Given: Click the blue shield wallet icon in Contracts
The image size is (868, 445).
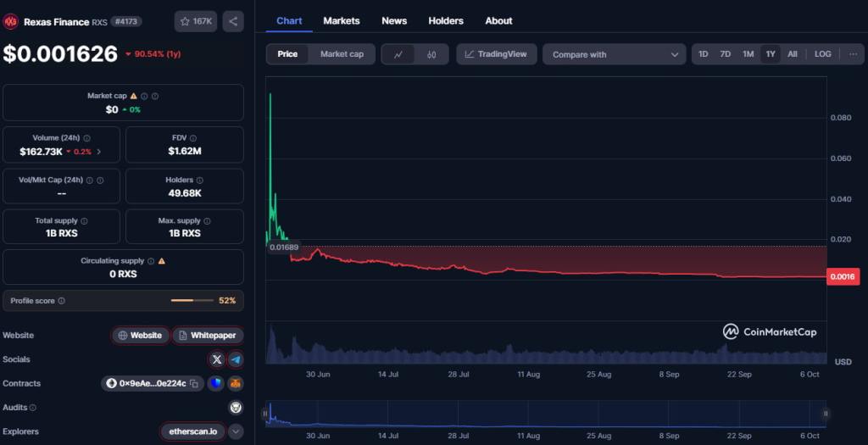Looking at the screenshot, I should tap(216, 383).
